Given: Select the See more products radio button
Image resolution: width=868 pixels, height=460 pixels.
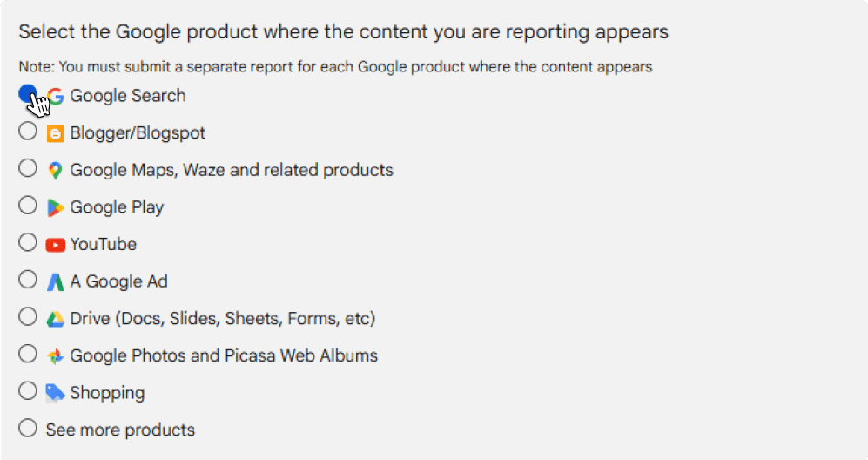Looking at the screenshot, I should [x=28, y=428].
